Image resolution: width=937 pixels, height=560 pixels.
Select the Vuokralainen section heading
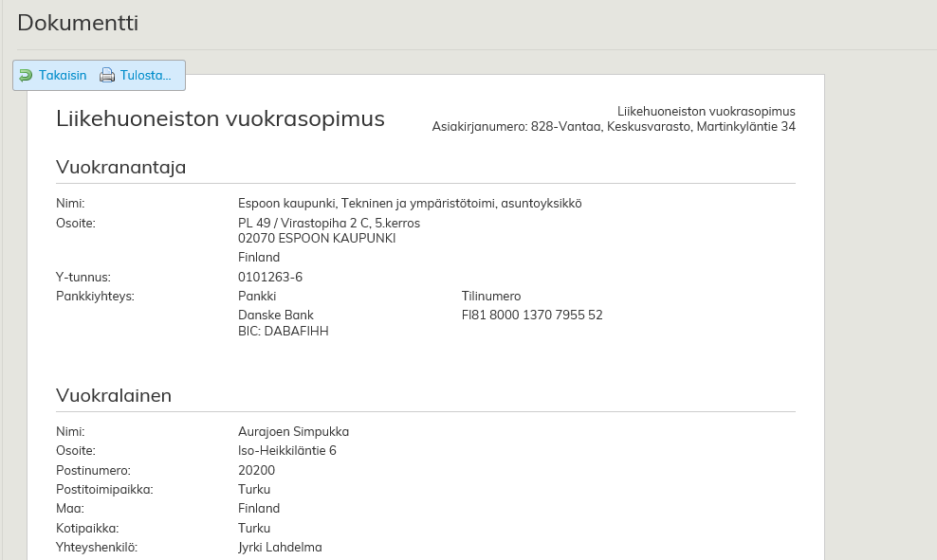coord(114,395)
